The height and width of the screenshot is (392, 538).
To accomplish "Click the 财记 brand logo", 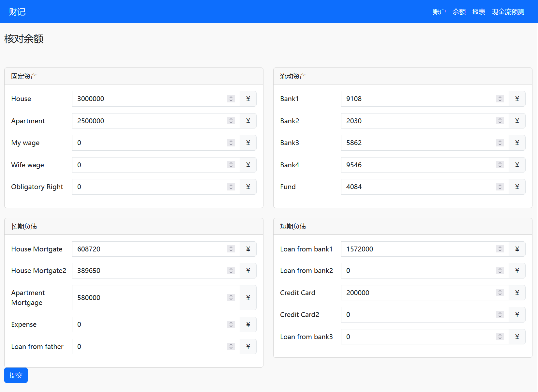I will (x=17, y=12).
